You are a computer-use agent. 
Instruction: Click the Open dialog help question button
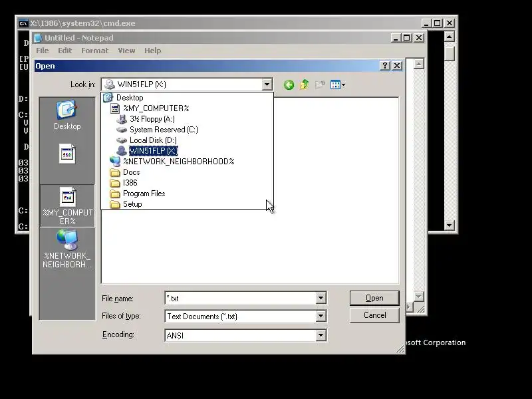point(385,65)
